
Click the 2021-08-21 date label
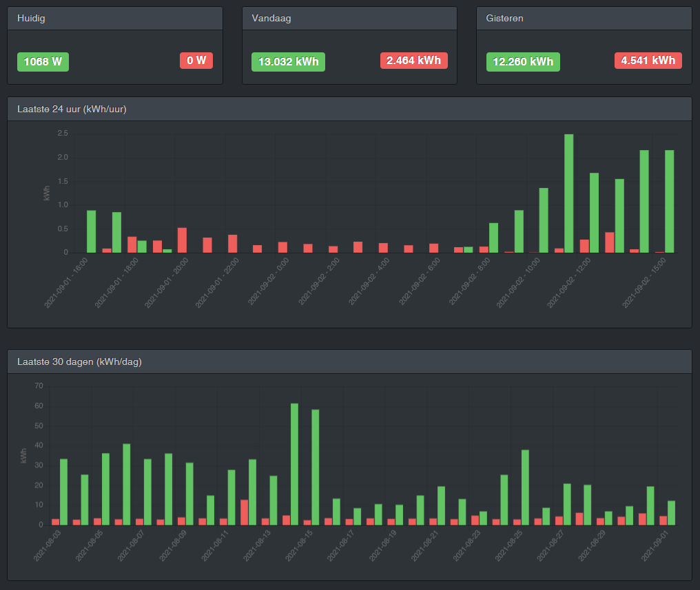(x=425, y=546)
